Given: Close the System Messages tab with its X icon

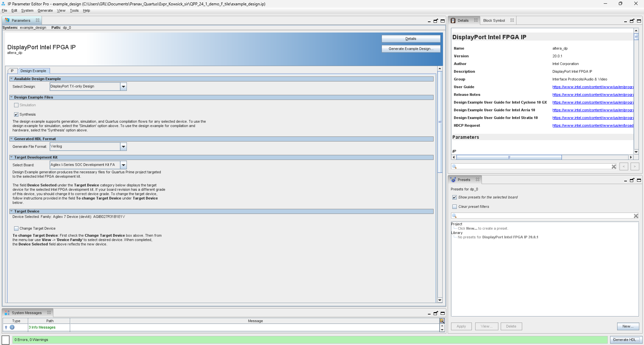Looking at the screenshot, I should (x=49, y=313).
